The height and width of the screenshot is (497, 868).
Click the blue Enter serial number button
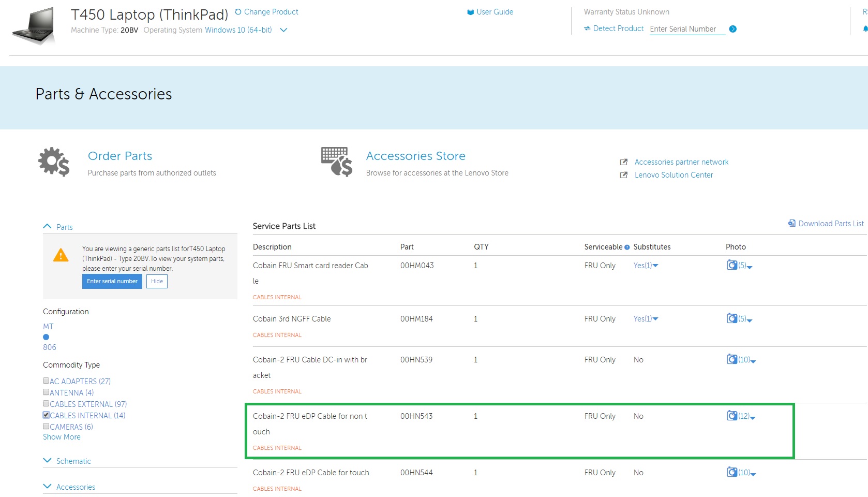tap(112, 281)
